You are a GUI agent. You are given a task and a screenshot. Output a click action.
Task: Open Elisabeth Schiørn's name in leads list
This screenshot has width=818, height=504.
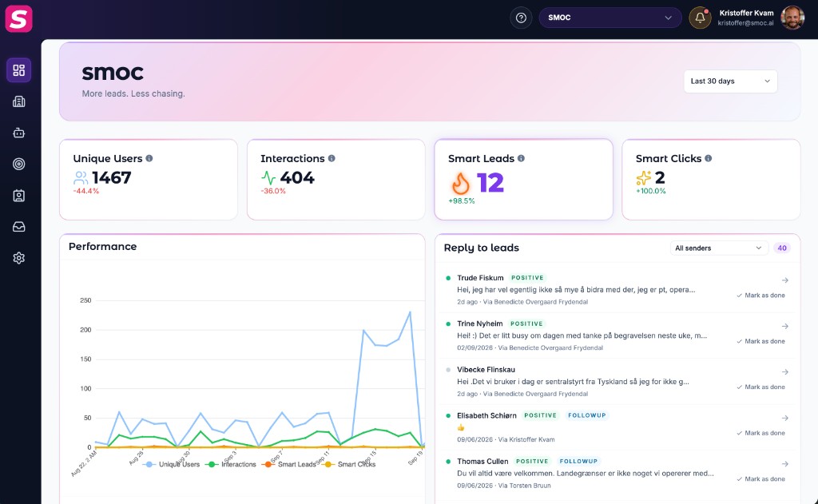click(x=486, y=415)
